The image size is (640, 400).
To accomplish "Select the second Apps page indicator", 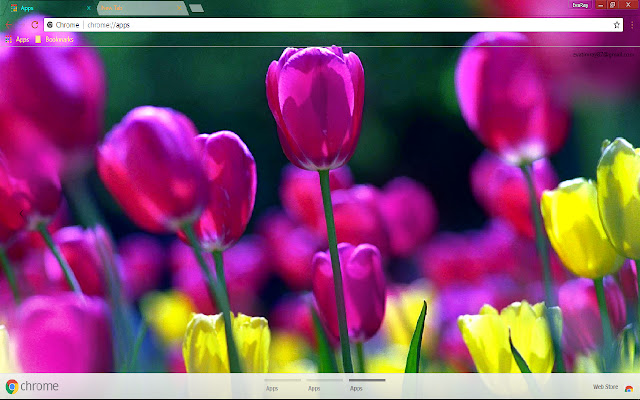I will (x=324, y=385).
